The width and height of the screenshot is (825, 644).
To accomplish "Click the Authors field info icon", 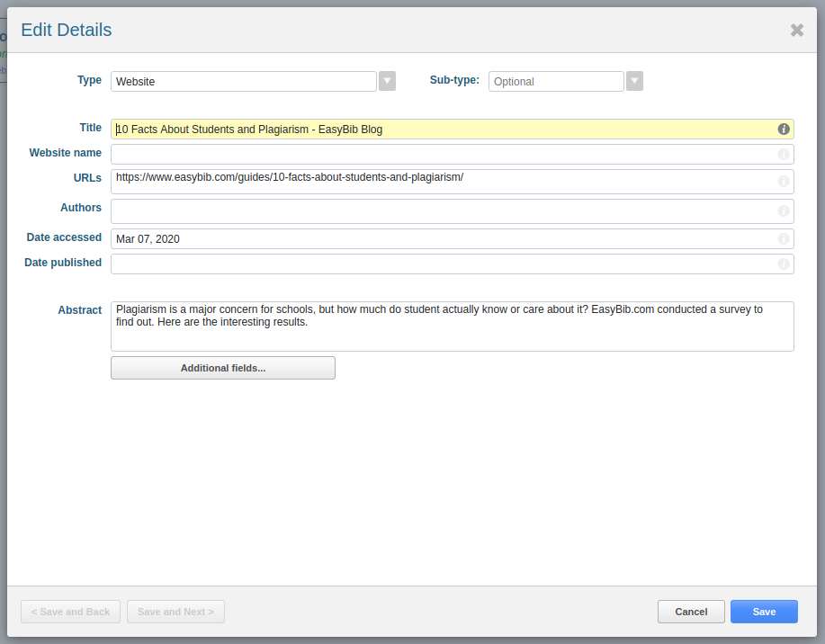I will [784, 210].
